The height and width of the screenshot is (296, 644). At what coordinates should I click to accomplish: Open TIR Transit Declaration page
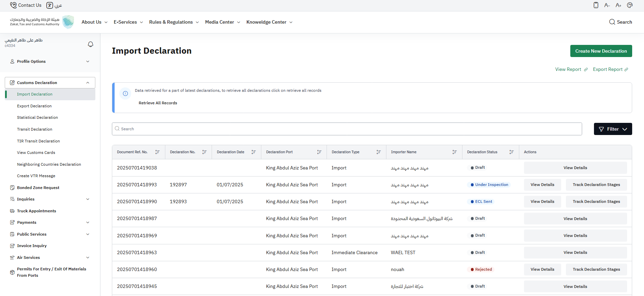(39, 141)
